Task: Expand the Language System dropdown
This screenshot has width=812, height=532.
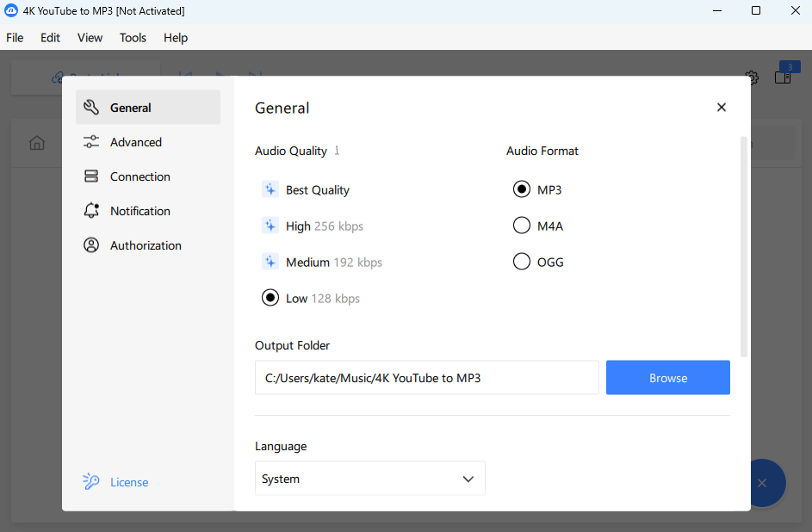Action: click(369, 479)
